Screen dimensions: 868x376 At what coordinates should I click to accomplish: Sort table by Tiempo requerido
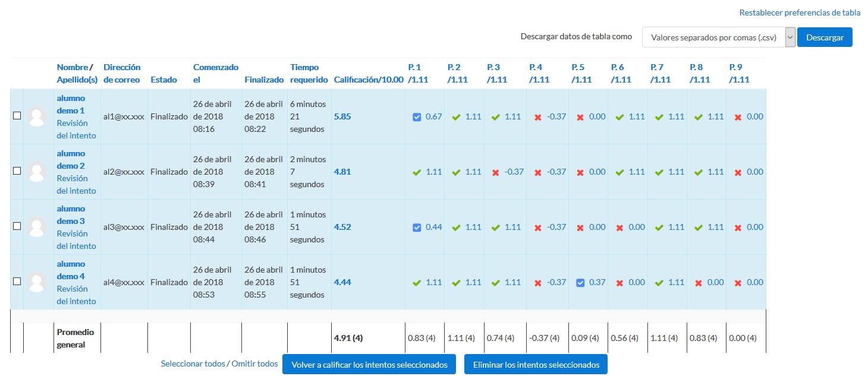click(309, 73)
